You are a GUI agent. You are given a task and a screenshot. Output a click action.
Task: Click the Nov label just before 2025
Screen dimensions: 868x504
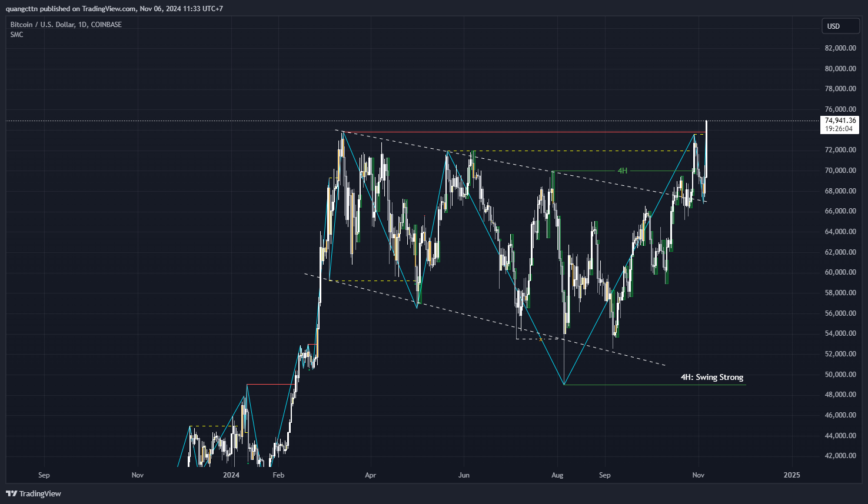tap(699, 475)
